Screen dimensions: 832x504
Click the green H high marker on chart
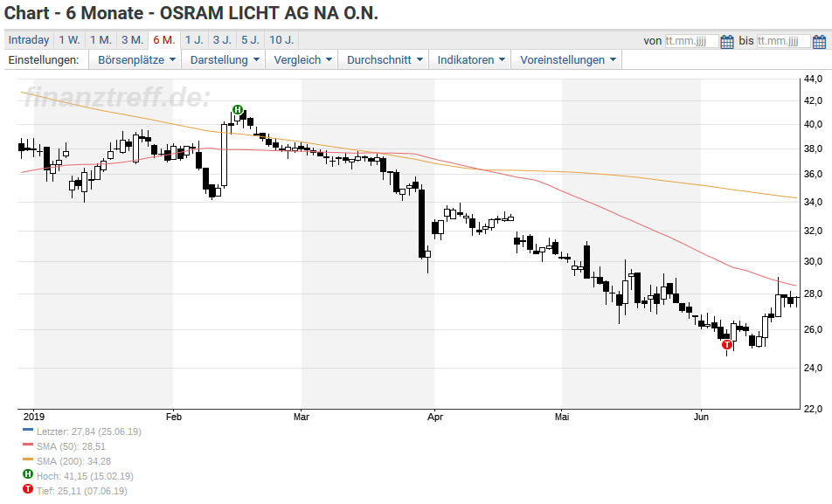[x=237, y=110]
